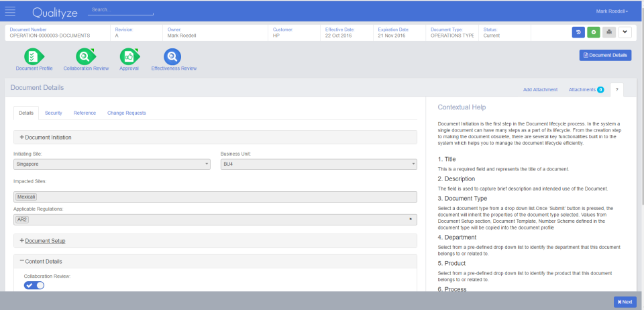Switch to the Change Requests tab
The image size is (644, 310).
click(127, 113)
